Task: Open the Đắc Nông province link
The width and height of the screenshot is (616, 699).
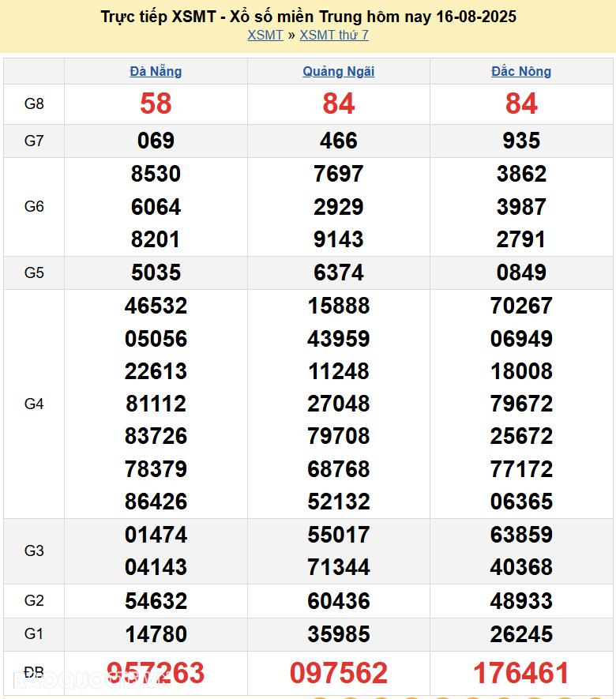Action: click(x=521, y=71)
